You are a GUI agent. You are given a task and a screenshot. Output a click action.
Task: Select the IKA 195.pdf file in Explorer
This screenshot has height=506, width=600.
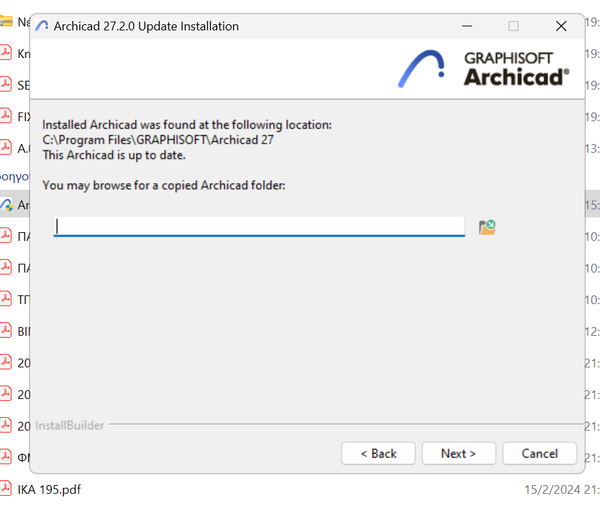tap(49, 490)
